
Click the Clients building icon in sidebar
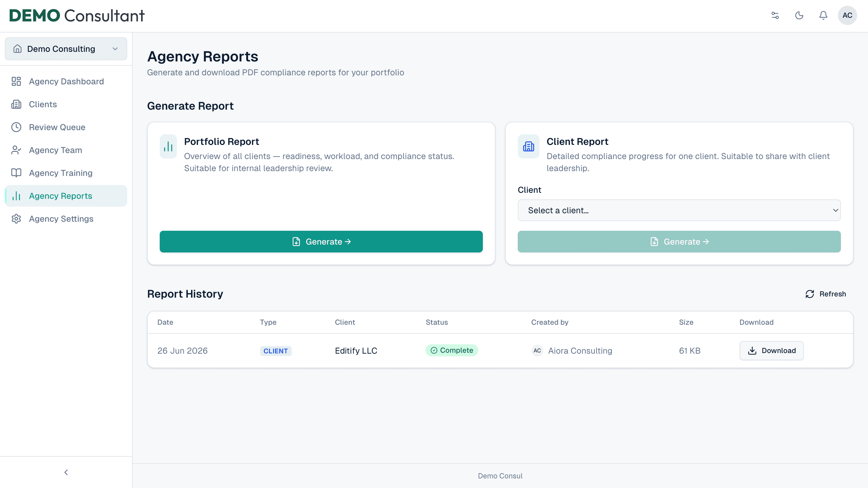coord(16,105)
